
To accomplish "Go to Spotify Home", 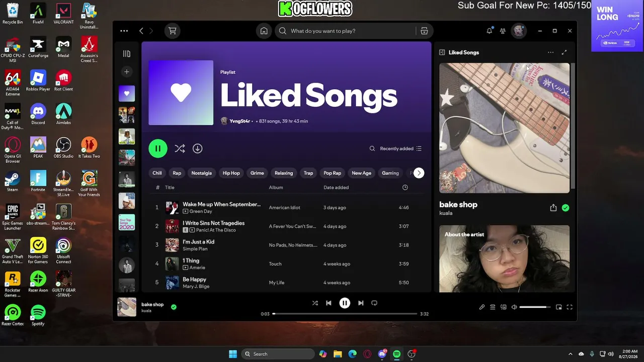I will point(264,31).
